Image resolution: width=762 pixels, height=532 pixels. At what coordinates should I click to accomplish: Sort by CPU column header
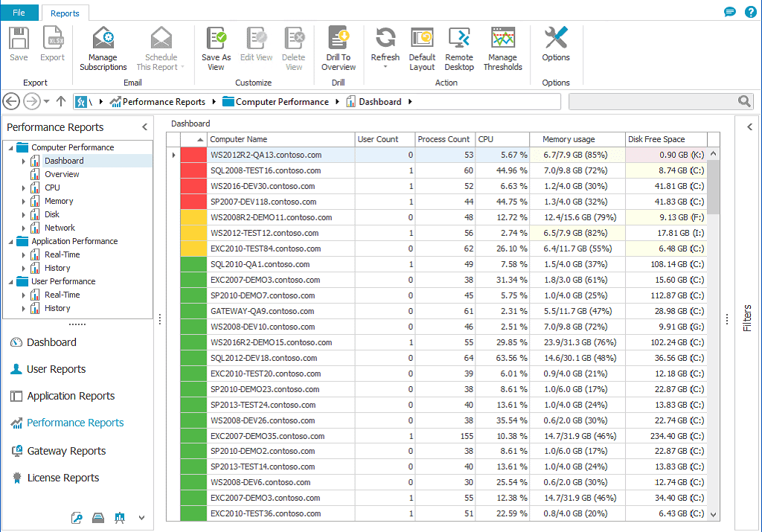[502, 139]
